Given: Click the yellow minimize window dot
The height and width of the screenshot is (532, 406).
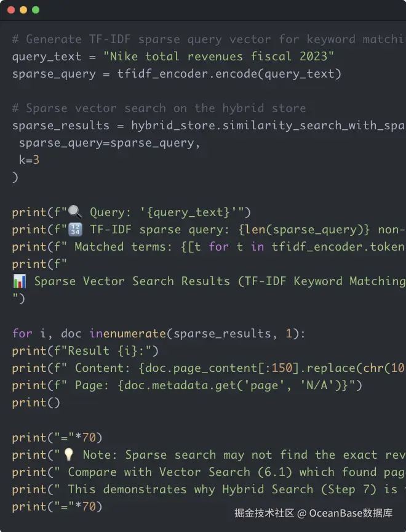Looking at the screenshot, I should (23, 10).
